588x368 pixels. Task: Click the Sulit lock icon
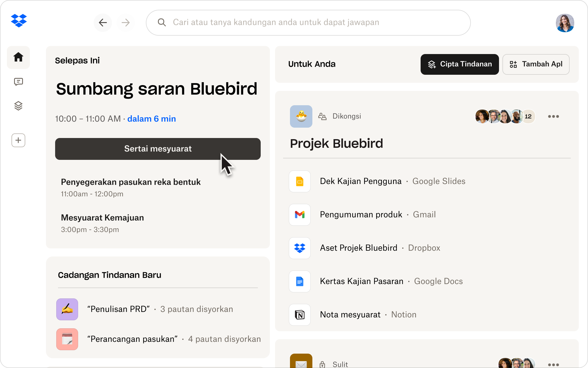click(x=322, y=364)
